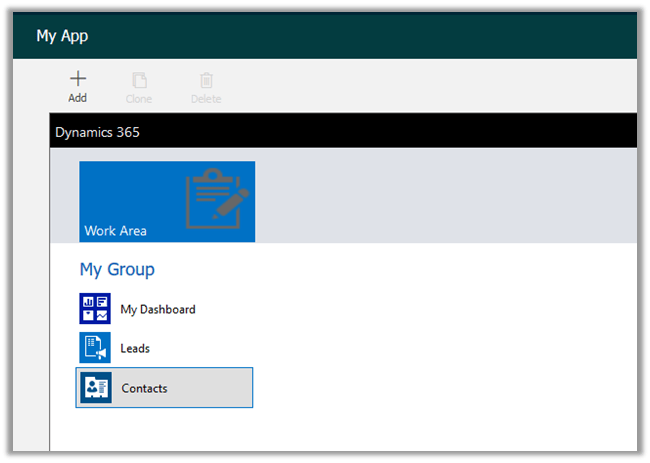Click the Contacts card icon
Image resolution: width=650 pixels, height=463 pixels.
(96, 388)
